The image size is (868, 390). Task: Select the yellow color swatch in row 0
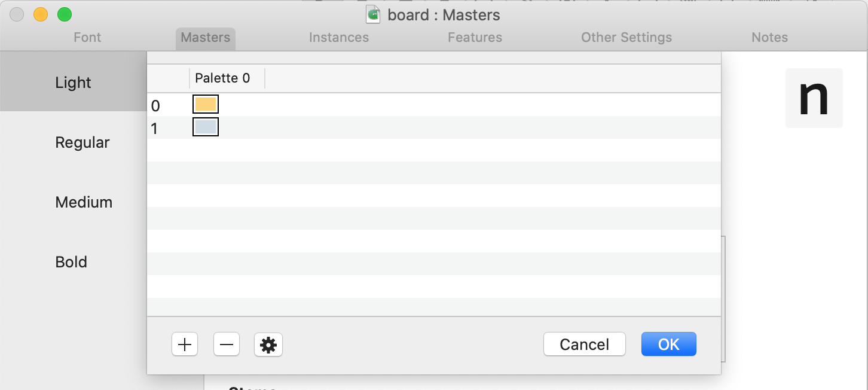point(206,105)
